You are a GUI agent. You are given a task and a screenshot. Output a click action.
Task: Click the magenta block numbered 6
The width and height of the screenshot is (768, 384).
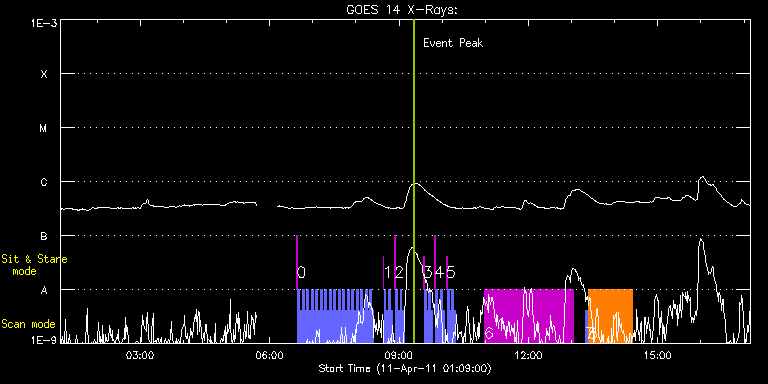pos(528,316)
